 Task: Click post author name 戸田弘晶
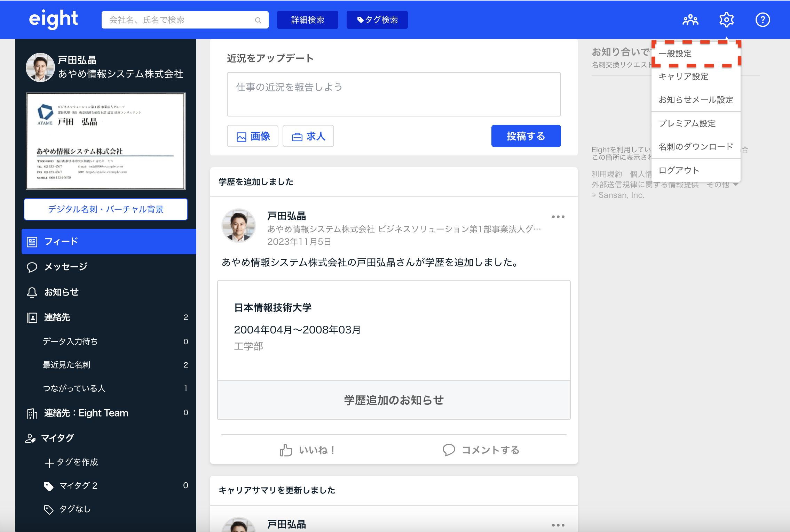287,216
